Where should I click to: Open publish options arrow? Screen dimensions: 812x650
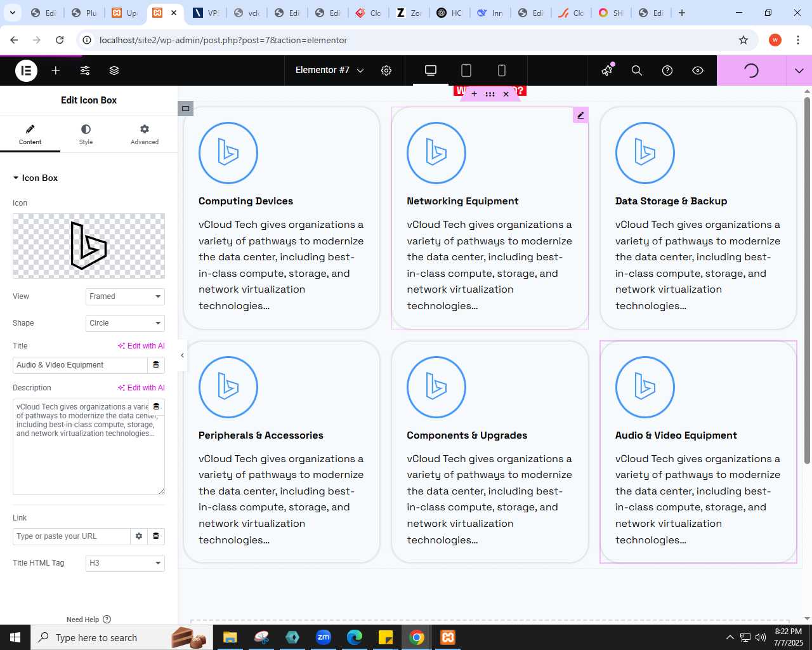799,70
